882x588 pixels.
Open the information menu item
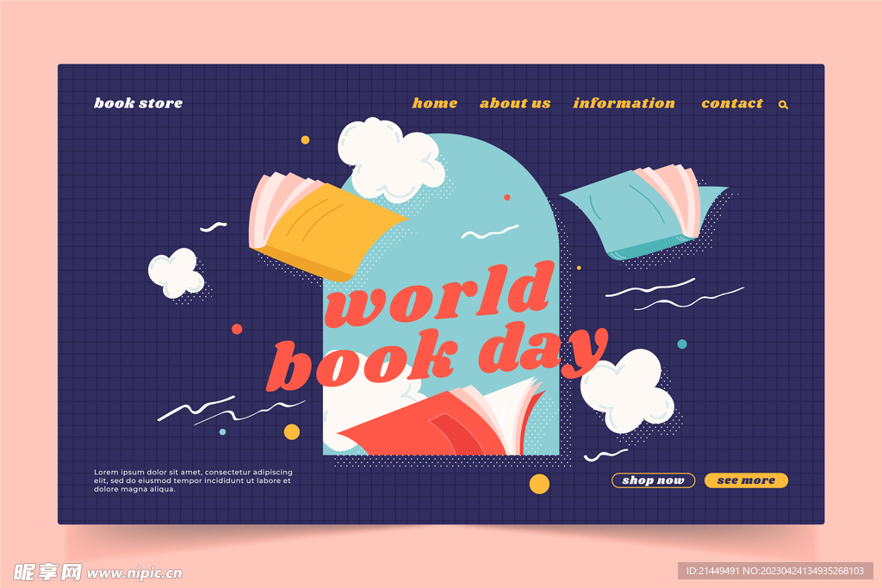point(624,103)
